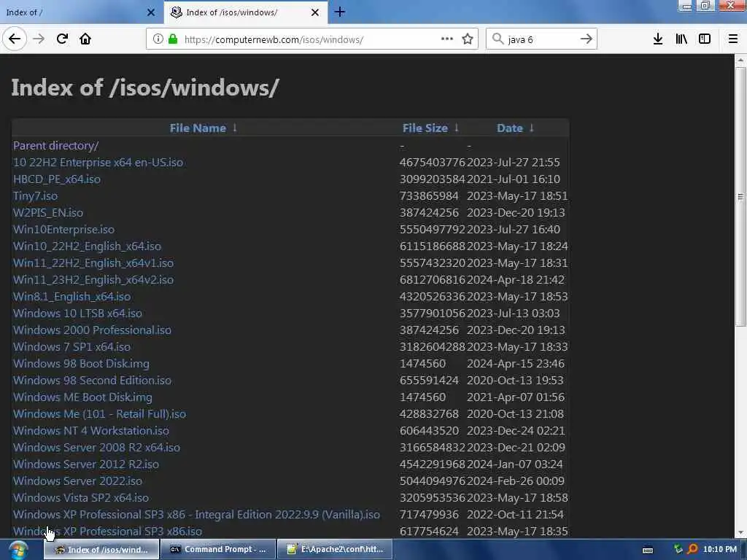Download Windows Server 2008 R2 x64.iso

[x=97, y=447]
